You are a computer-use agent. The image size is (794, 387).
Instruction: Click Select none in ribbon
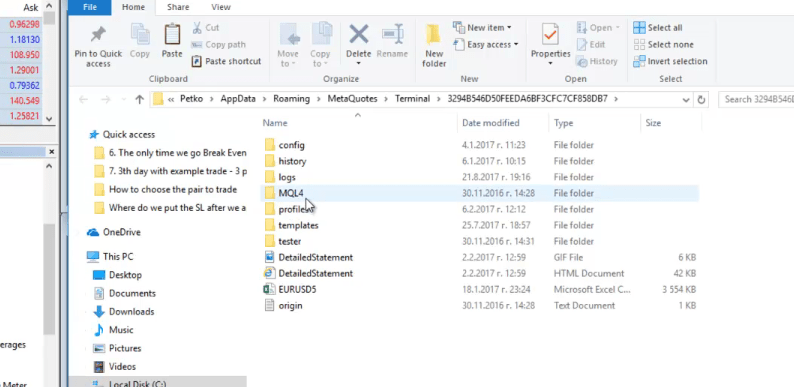click(x=663, y=45)
